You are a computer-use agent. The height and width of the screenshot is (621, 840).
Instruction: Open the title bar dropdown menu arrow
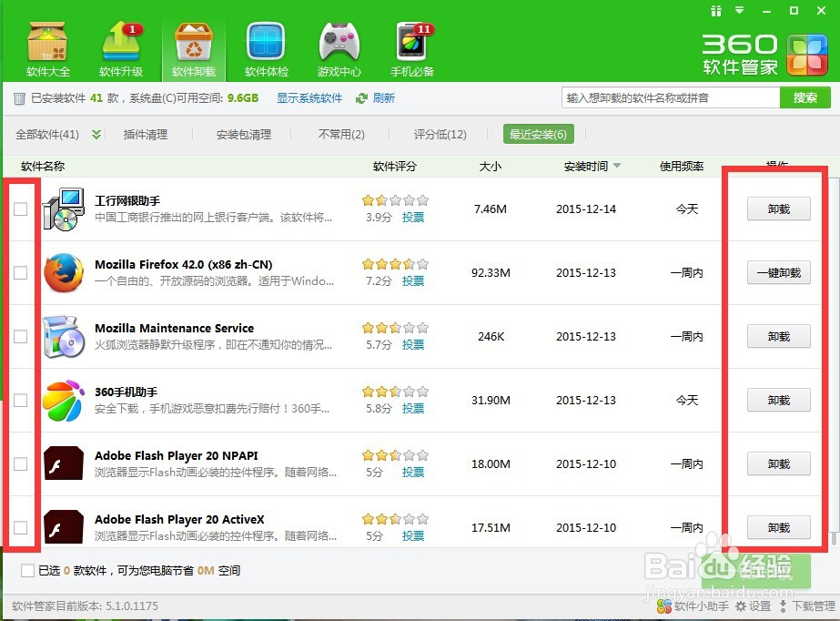click(x=740, y=10)
